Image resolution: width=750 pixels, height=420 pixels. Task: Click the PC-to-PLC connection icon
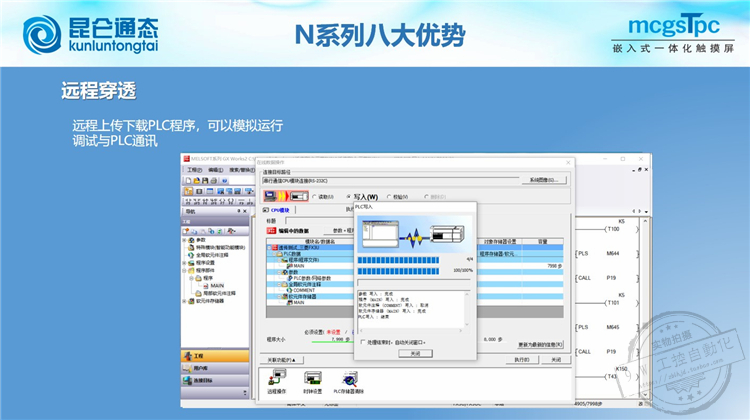(x=284, y=197)
